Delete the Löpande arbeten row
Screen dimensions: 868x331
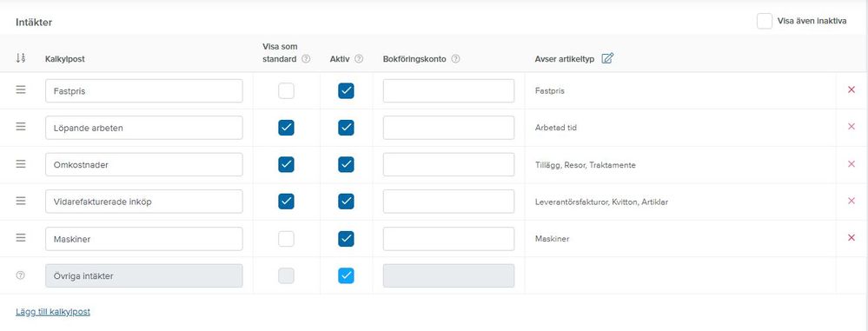click(x=851, y=128)
